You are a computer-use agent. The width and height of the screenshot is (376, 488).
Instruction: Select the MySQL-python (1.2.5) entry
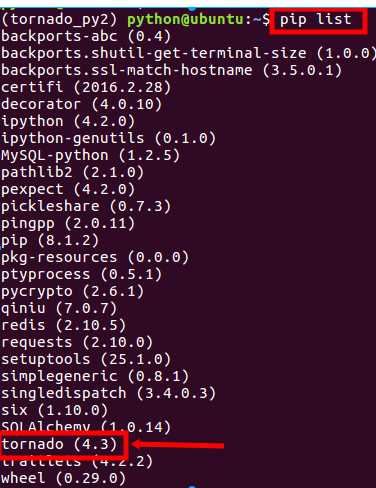click(90, 155)
